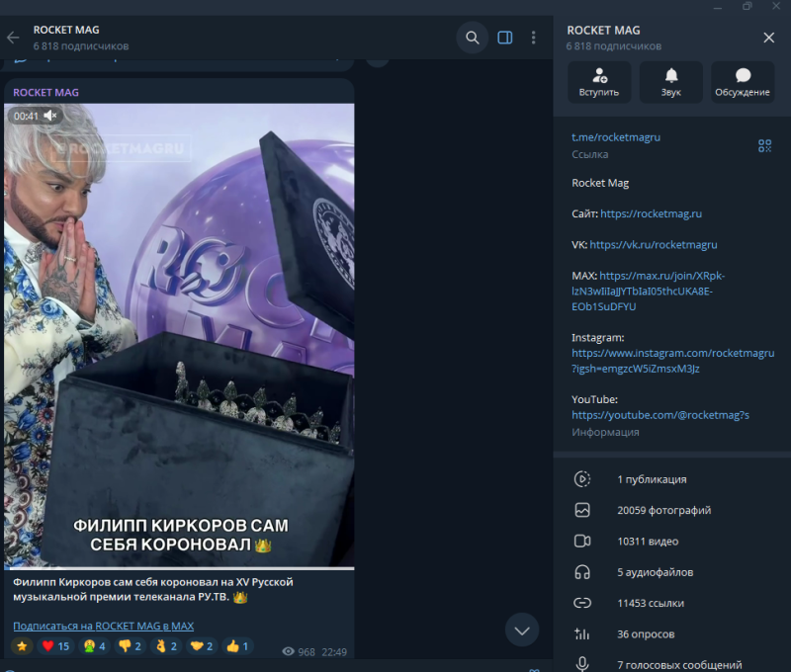Click the Вступить join channel button
The height and width of the screenshot is (672, 791).
[599, 82]
